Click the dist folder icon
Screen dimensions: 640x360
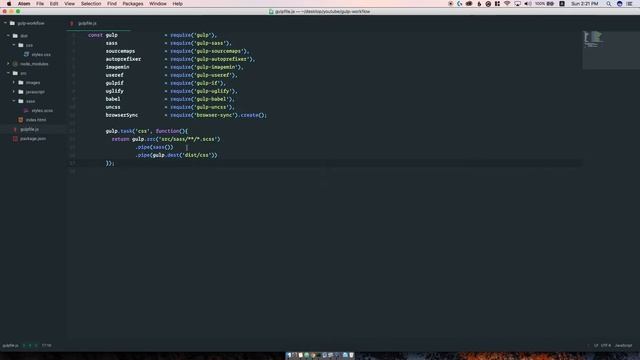[x=15, y=36]
